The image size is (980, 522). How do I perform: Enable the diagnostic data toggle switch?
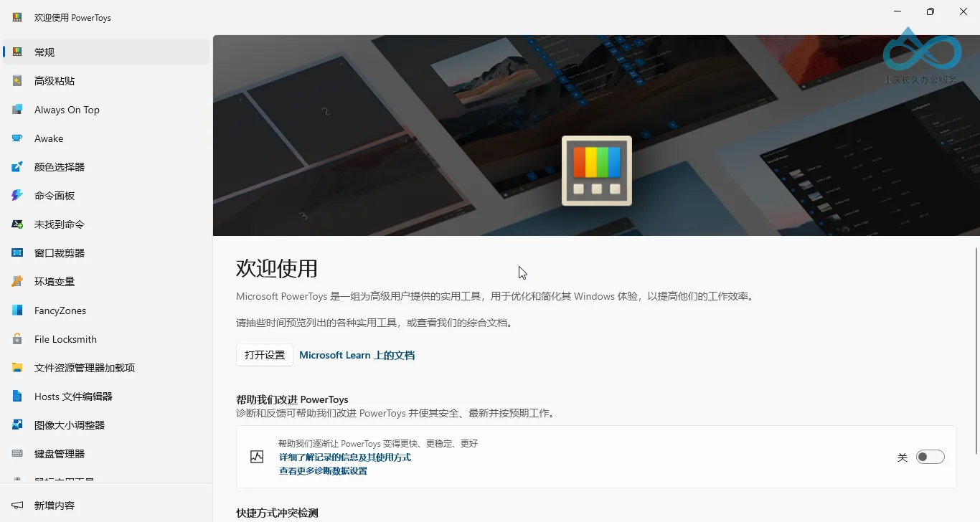pyautogui.click(x=930, y=457)
